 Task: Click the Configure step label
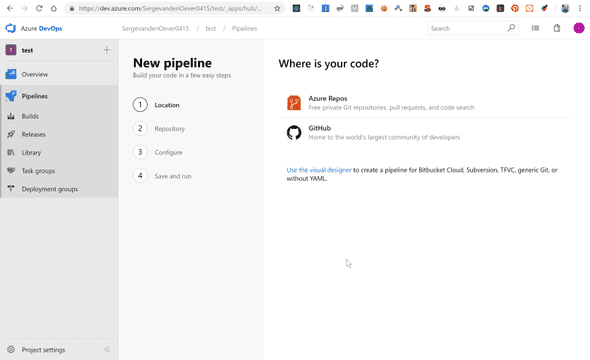tap(169, 152)
